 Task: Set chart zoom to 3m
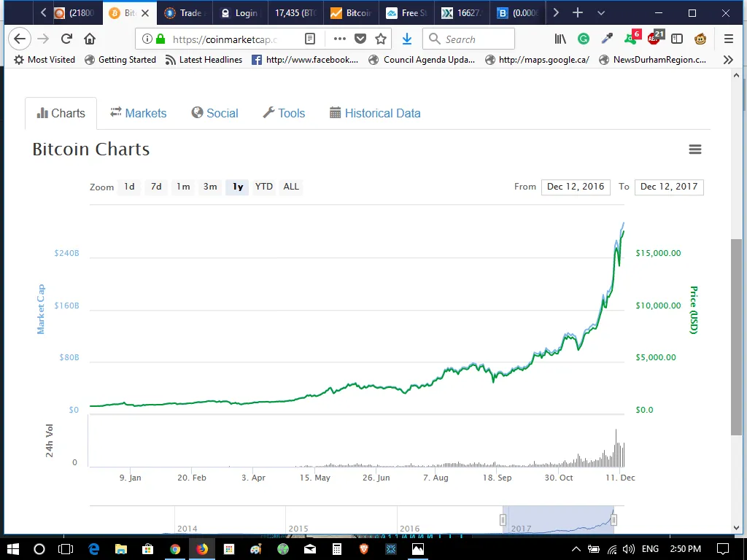coord(210,187)
